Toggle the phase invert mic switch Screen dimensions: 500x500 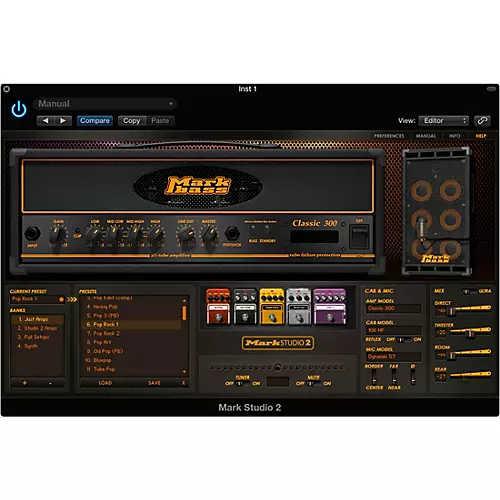tap(413, 377)
